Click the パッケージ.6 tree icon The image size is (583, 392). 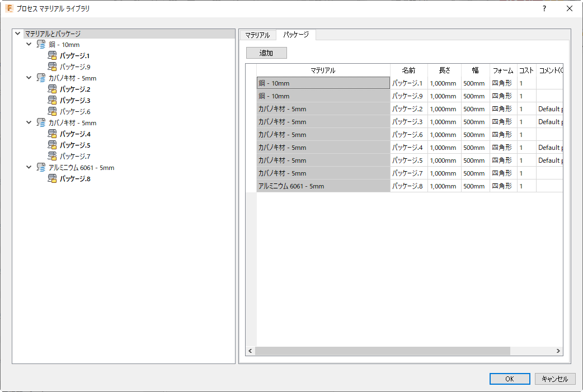pyautogui.click(x=52, y=111)
